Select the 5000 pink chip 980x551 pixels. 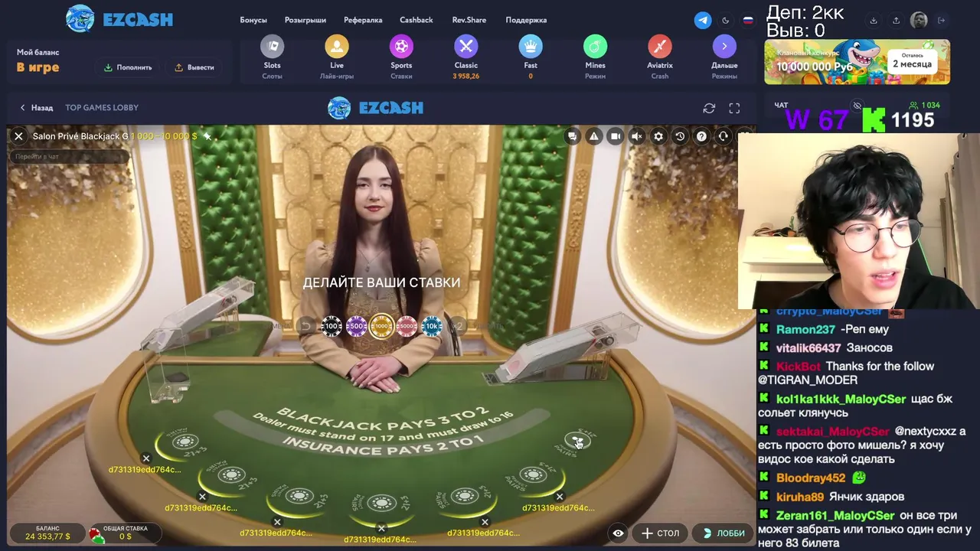coord(407,326)
